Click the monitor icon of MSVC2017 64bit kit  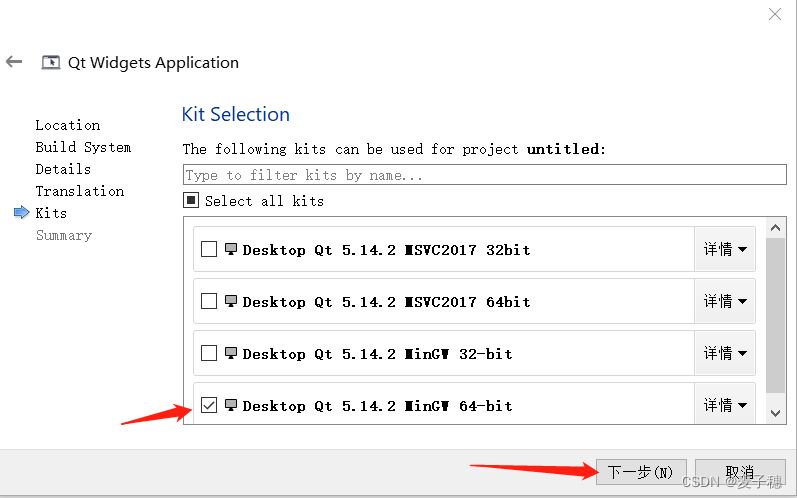click(231, 301)
